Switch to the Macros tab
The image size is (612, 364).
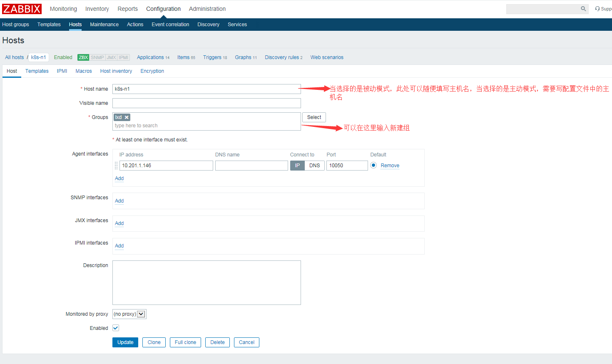coord(84,71)
